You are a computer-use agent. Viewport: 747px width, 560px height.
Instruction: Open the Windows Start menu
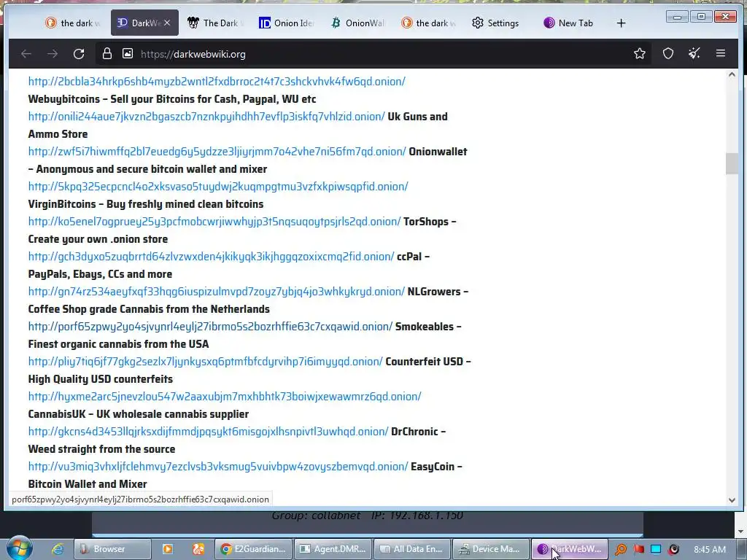(x=18, y=548)
